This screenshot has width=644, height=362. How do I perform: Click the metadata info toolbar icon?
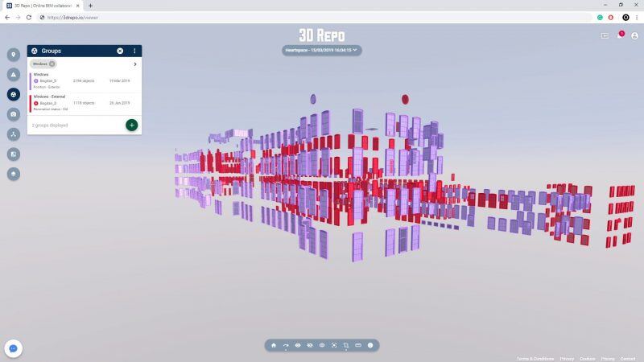tap(370, 346)
